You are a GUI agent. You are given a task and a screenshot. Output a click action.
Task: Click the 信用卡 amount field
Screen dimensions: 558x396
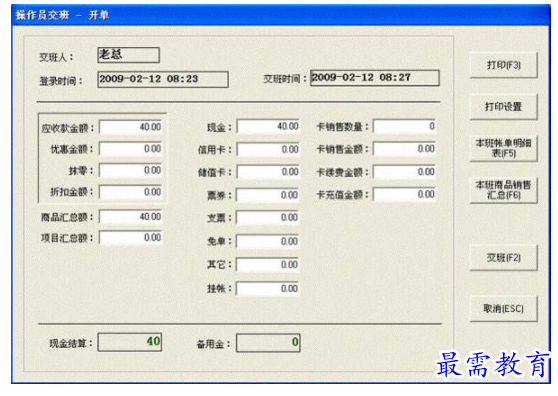pyautogui.click(x=268, y=149)
